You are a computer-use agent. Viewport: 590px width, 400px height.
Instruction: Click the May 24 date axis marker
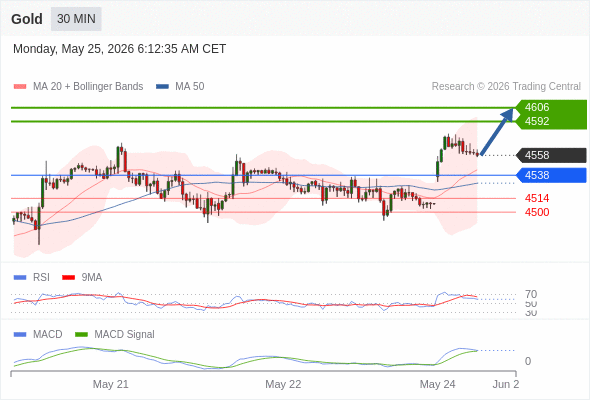437,384
